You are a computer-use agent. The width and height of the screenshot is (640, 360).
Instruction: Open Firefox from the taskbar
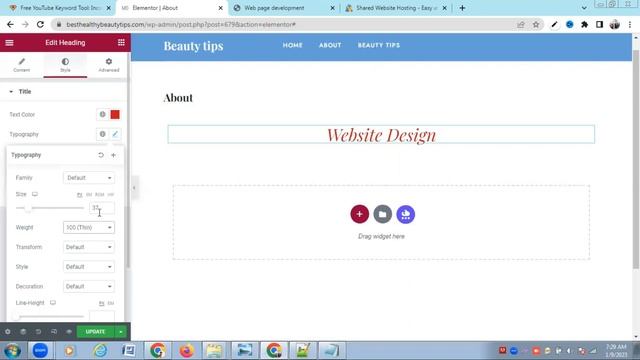[x=187, y=351]
